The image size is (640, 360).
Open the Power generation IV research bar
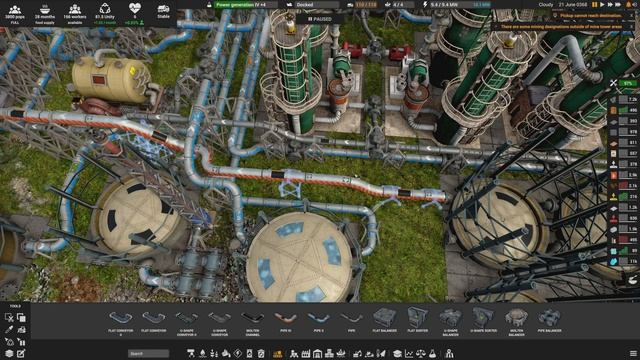click(x=246, y=5)
